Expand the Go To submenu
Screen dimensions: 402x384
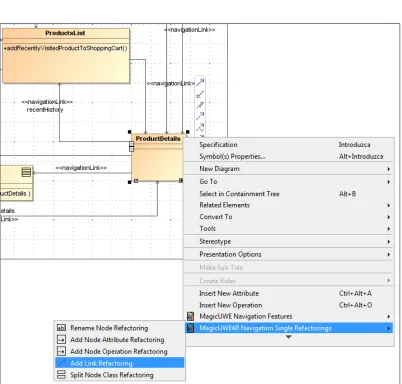289,182
